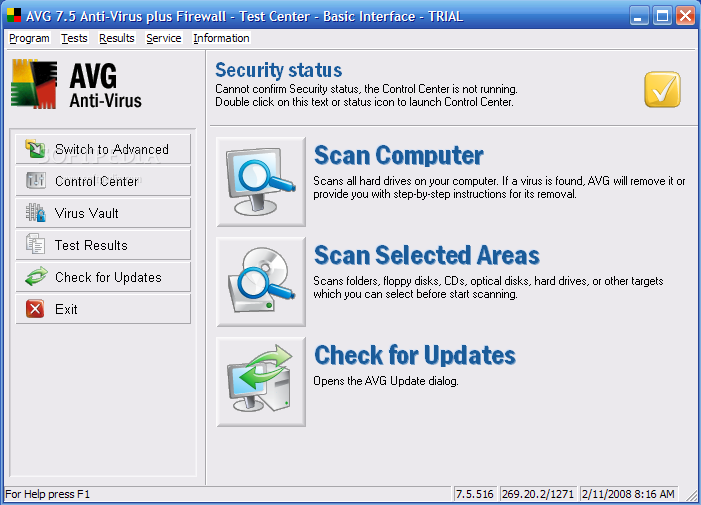Click the yellow checkmark security status icon
Viewport: 701px width, 505px height.
point(663,89)
